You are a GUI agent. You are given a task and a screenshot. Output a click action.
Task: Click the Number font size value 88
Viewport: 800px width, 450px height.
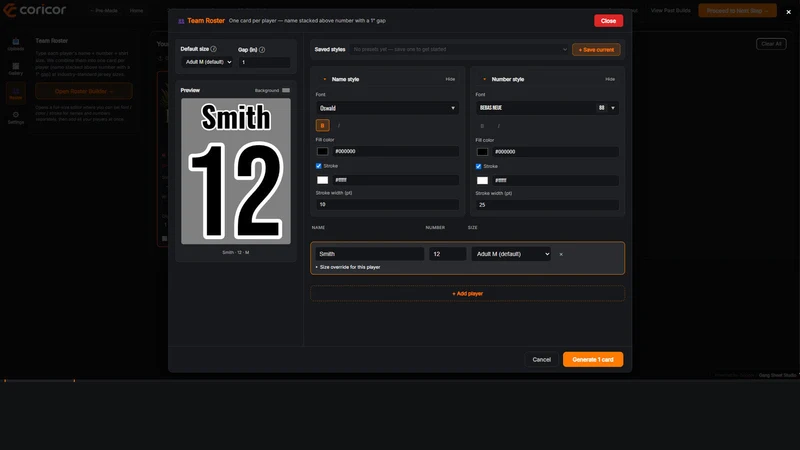tap(602, 108)
